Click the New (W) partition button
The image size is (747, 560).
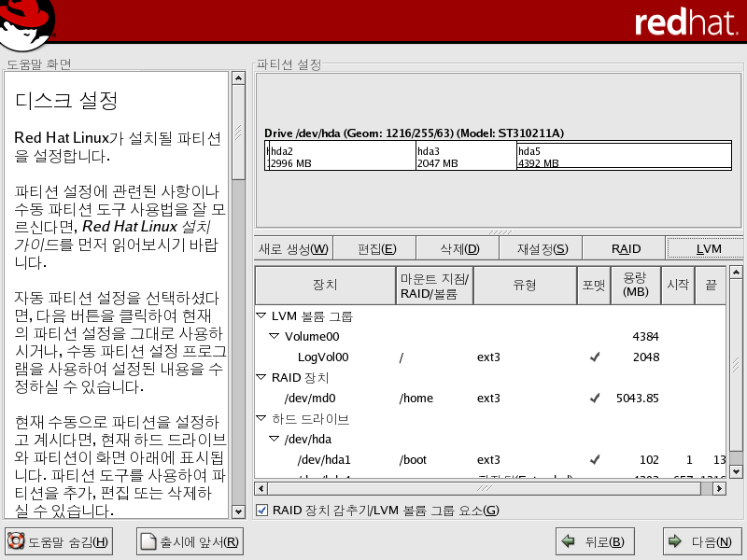(293, 248)
